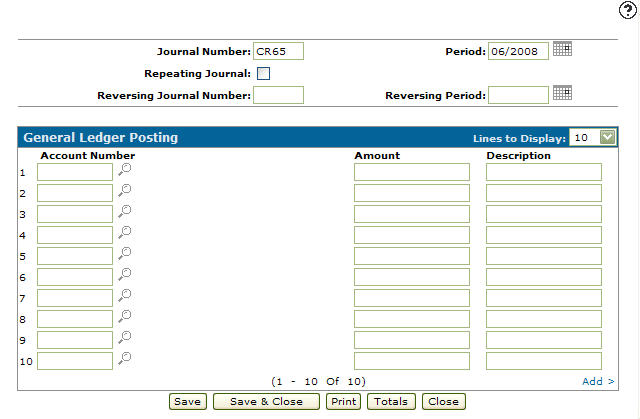The height and width of the screenshot is (419, 640).
Task: Show journal Totals
Action: coord(391,401)
